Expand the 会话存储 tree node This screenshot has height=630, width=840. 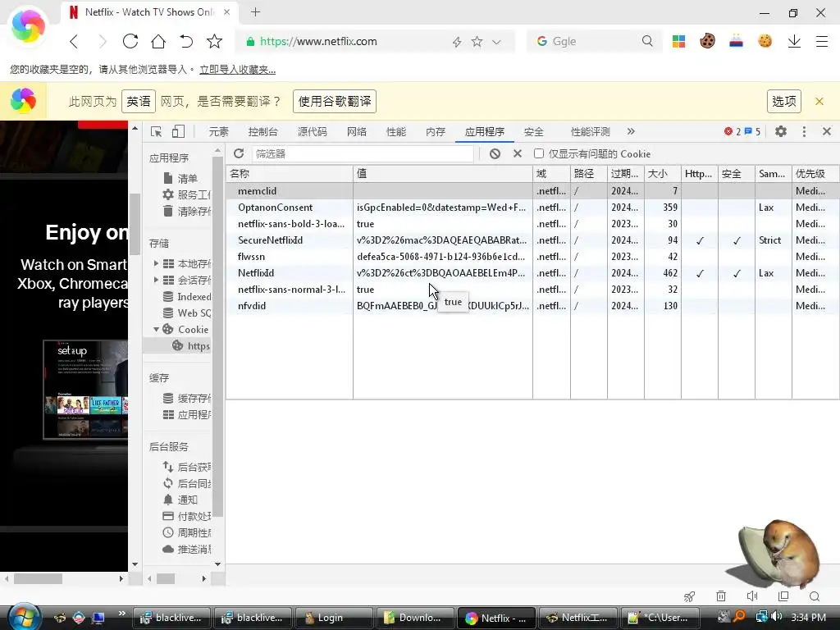(x=156, y=281)
